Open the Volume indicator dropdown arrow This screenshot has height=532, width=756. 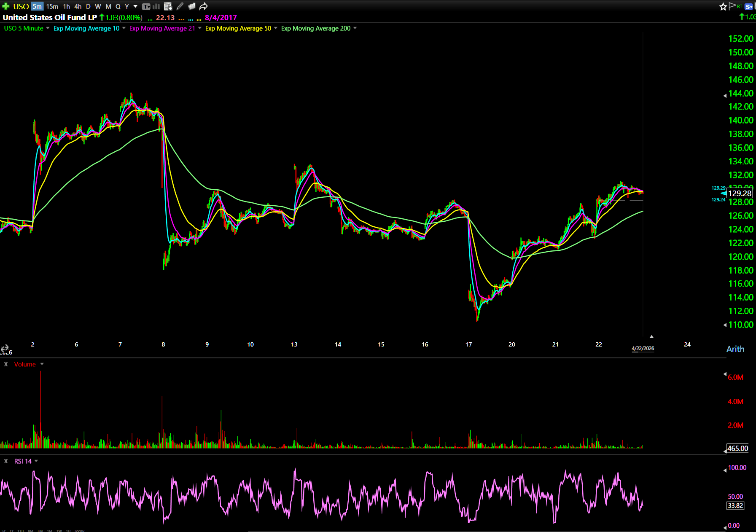pos(42,364)
